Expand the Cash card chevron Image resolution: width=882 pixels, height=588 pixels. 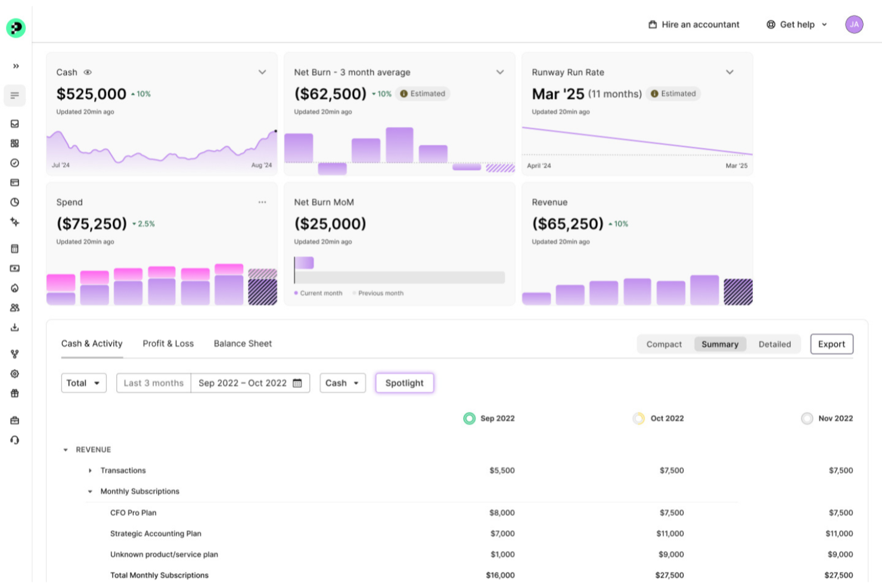[x=262, y=72]
